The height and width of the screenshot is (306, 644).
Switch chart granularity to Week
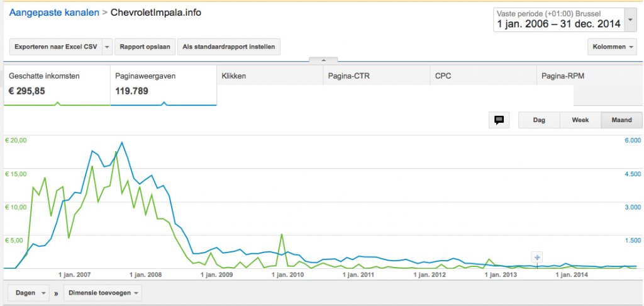pyautogui.click(x=580, y=120)
